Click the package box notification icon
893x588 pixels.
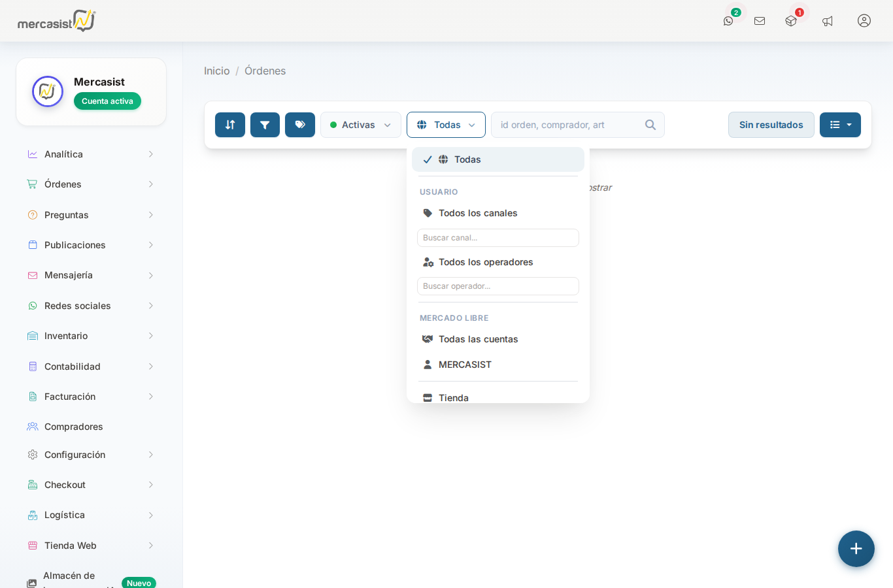click(x=791, y=21)
